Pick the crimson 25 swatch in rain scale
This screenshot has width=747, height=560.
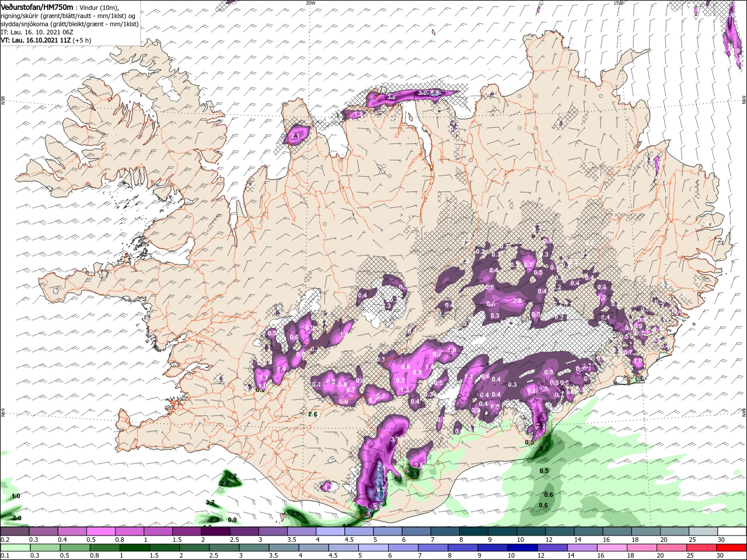pos(700,548)
